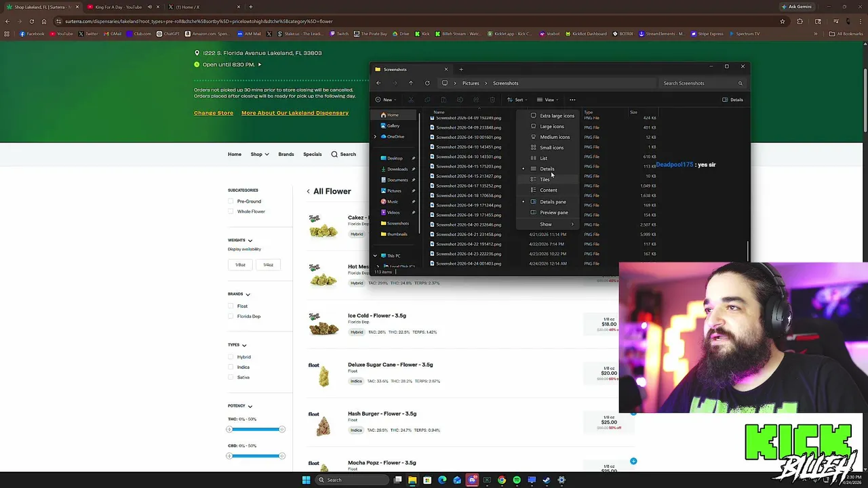Open the View dropdown in Explorer
The image size is (868, 488).
click(549, 100)
